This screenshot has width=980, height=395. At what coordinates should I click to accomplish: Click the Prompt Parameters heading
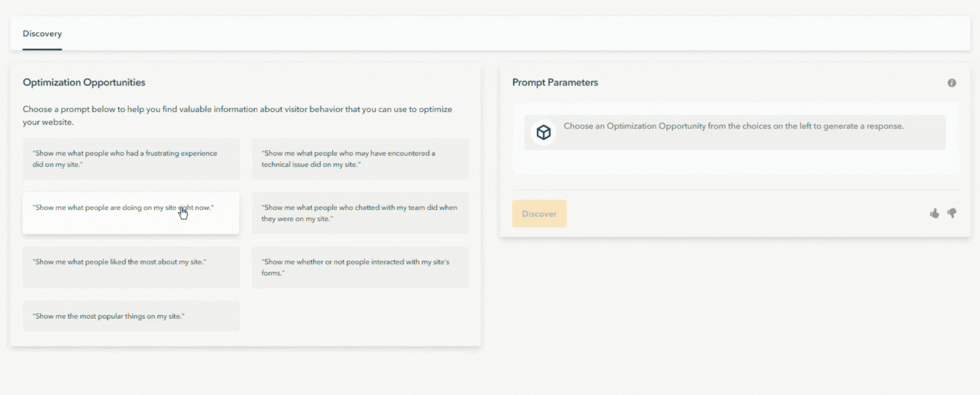pos(555,82)
